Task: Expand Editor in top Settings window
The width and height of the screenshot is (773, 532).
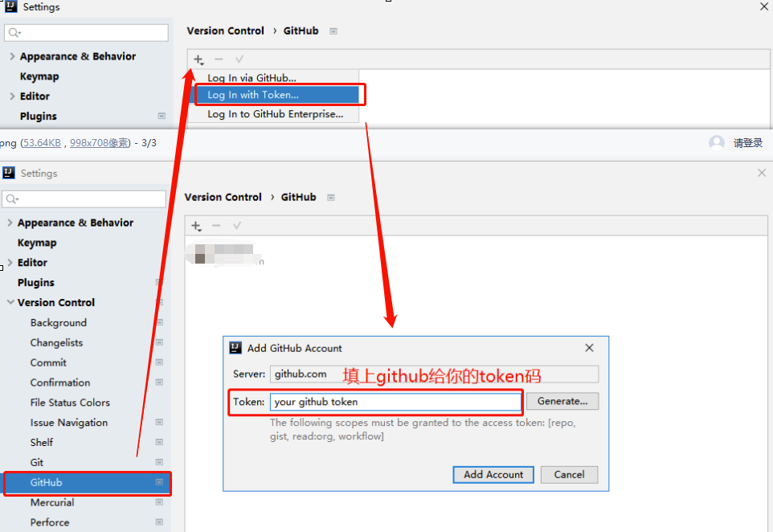Action: coord(12,96)
